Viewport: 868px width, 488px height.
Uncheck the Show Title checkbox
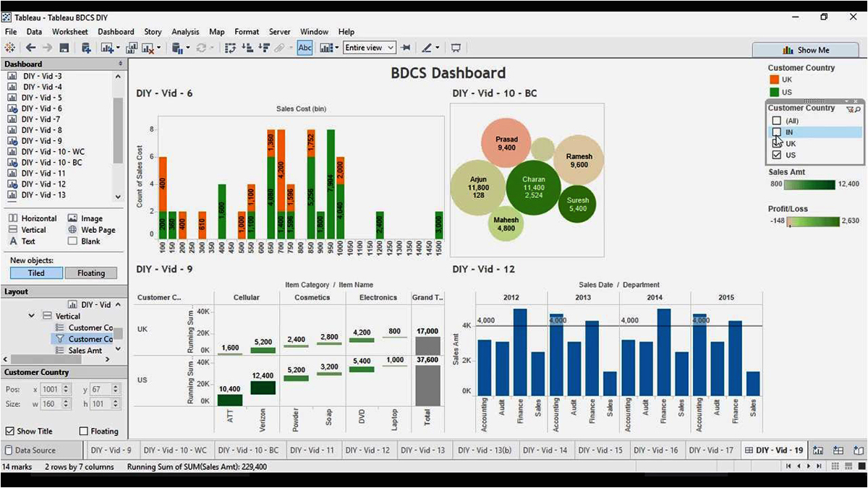pyautogui.click(x=9, y=431)
